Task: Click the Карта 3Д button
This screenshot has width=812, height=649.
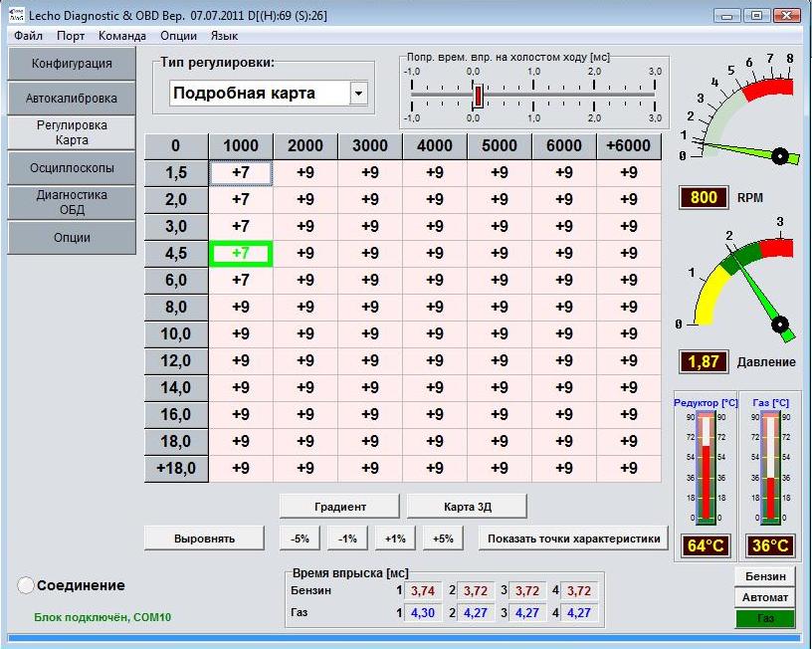Action: point(467,507)
